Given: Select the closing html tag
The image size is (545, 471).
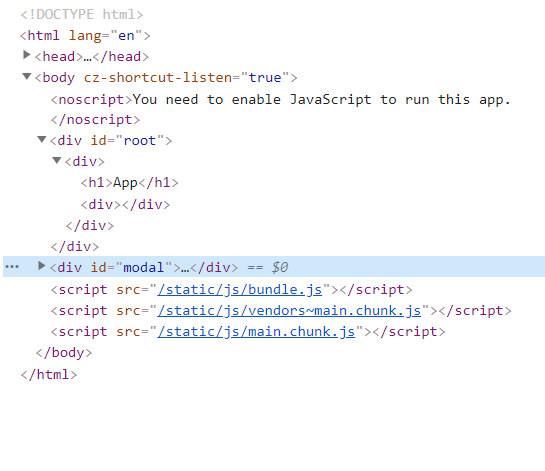Looking at the screenshot, I should (49, 375).
